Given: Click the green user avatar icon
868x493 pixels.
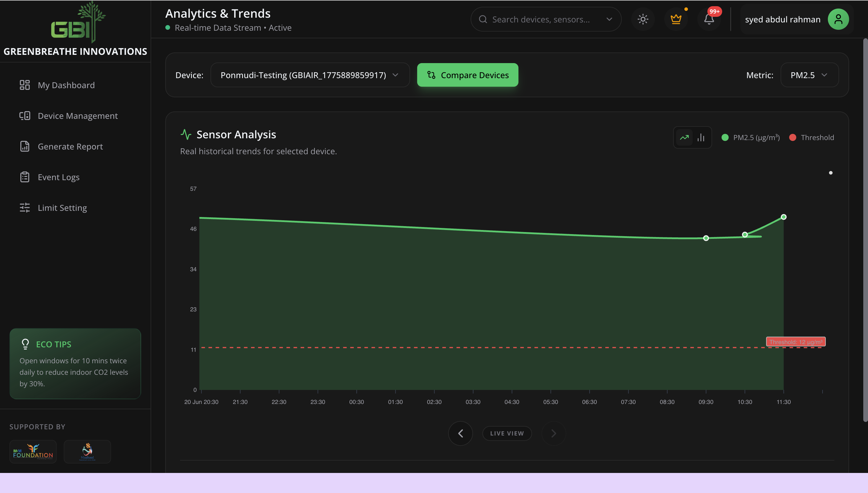Looking at the screenshot, I should coord(838,19).
